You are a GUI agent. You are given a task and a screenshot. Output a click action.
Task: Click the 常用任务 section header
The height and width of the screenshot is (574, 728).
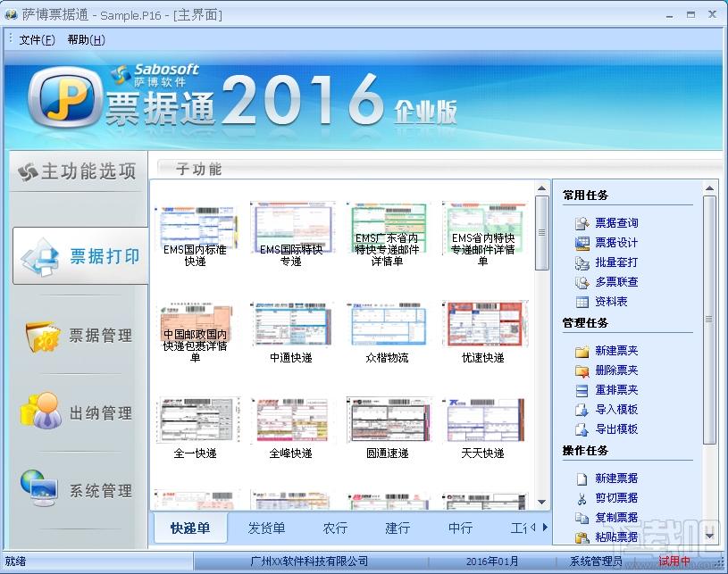click(x=585, y=195)
